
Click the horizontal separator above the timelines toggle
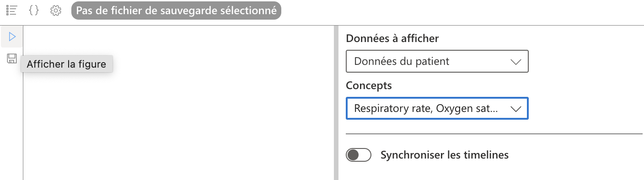point(494,134)
